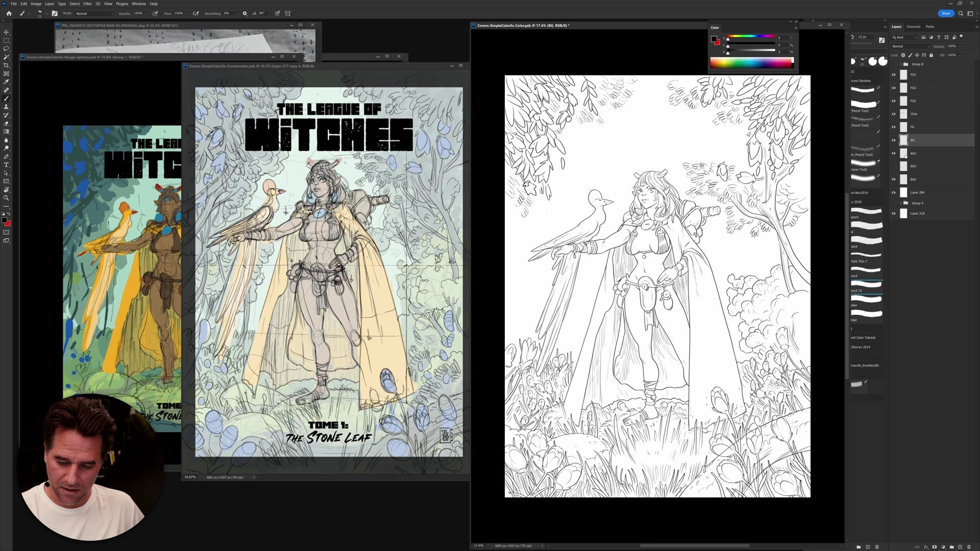The image size is (980, 551).
Task: Select the Crop tool
Action: pos(6,65)
